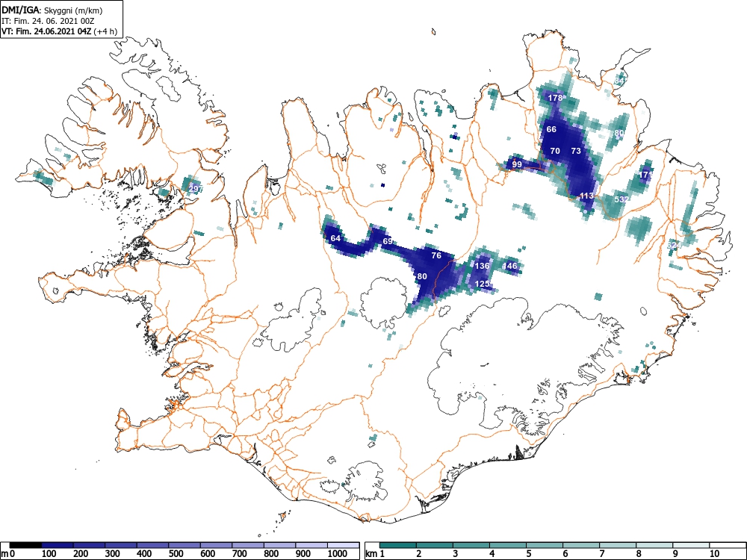Viewport: 747px width, 560px height.
Task: Click the '100' metre legend label
Action: click(x=49, y=554)
